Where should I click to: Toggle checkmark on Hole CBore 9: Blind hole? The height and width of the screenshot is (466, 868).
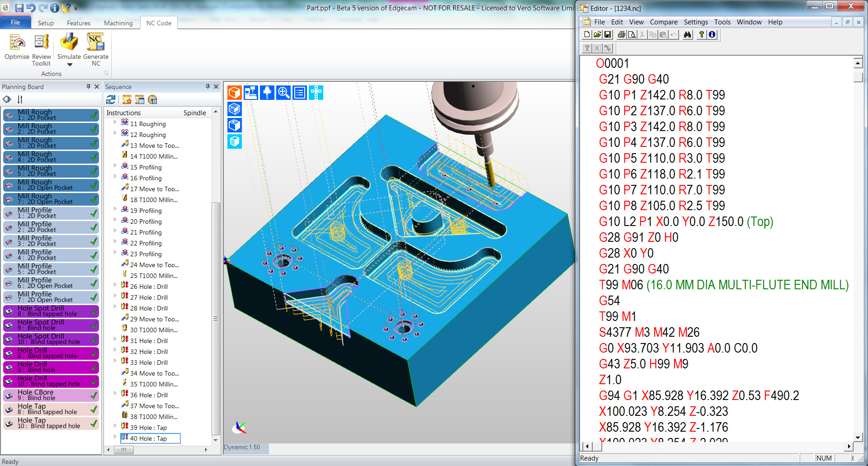94,395
